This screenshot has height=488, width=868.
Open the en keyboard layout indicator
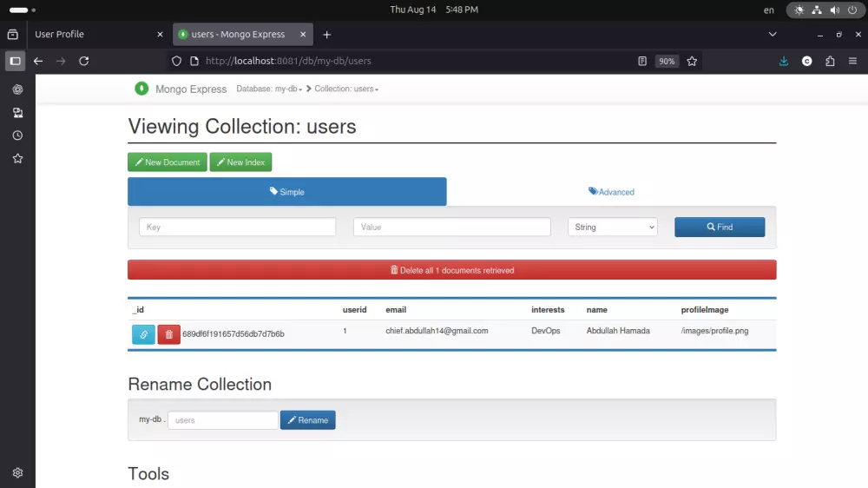(x=769, y=10)
